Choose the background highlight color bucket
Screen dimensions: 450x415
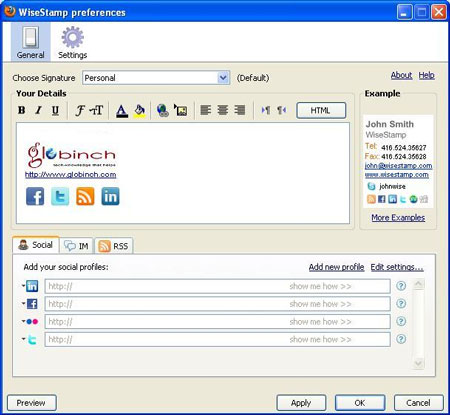140,111
